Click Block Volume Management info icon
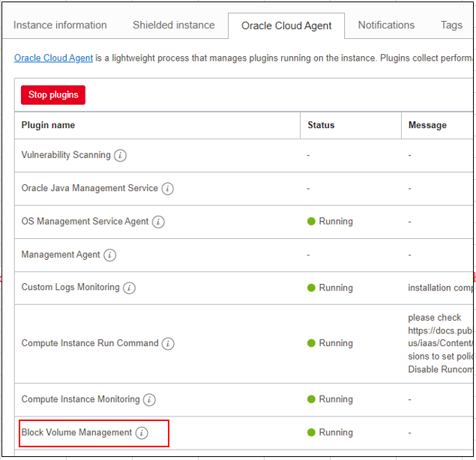 tap(142, 433)
